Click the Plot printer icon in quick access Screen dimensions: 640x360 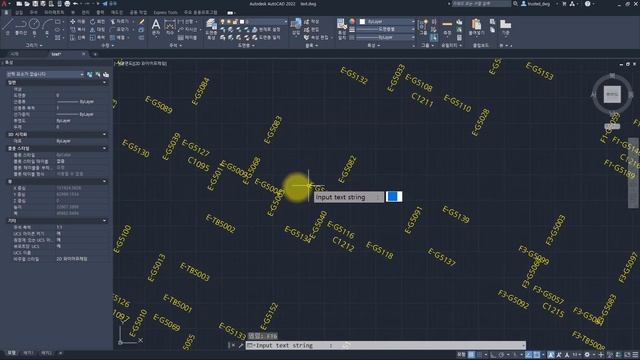click(67, 4)
